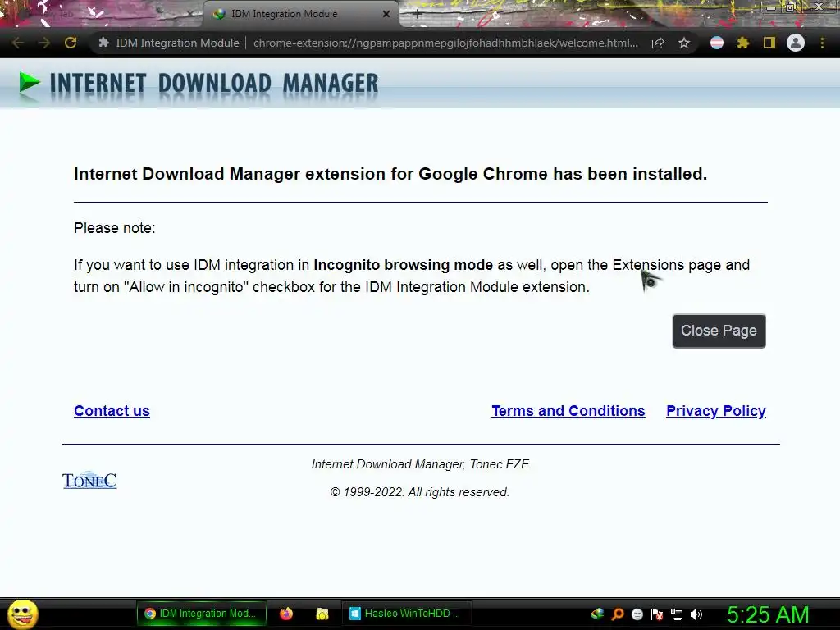Open the file explorer folder taskbar icon
This screenshot has height=630, width=840.
(322, 614)
